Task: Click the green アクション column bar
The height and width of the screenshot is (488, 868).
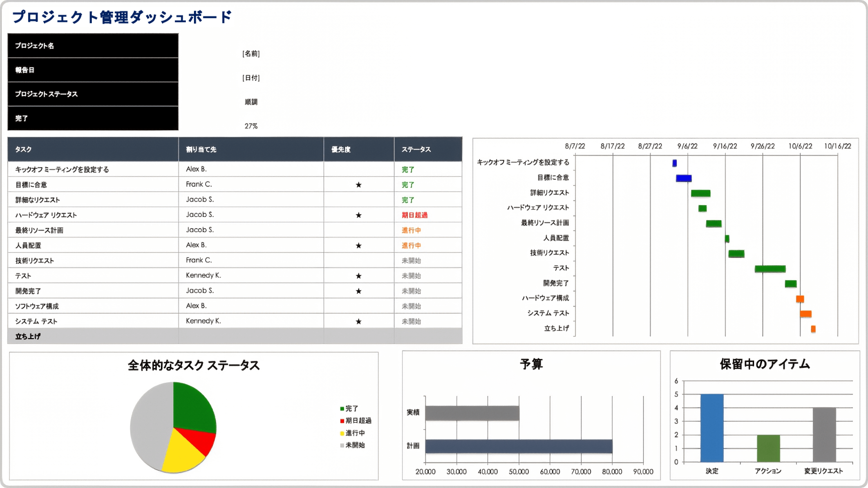Action: point(768,448)
